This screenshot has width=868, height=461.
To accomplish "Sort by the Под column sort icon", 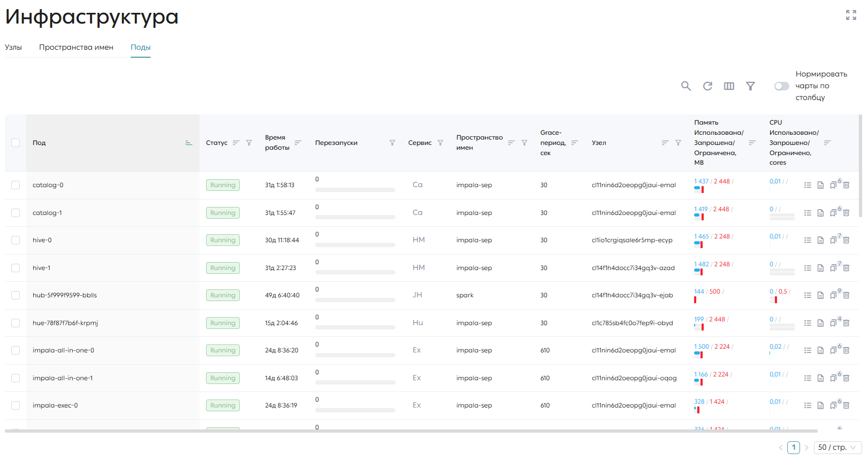I will click(x=188, y=143).
